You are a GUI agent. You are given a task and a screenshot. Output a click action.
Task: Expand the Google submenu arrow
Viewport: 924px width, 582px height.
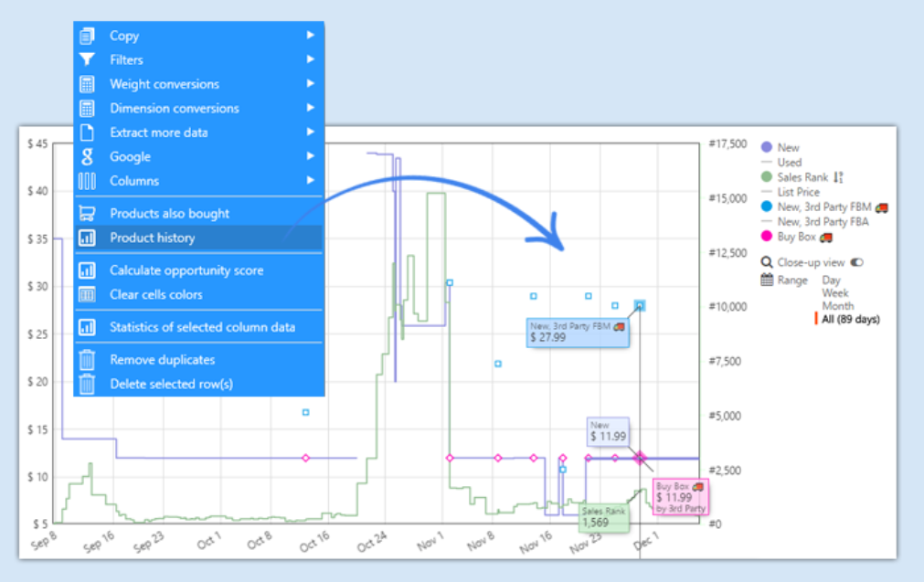(311, 155)
